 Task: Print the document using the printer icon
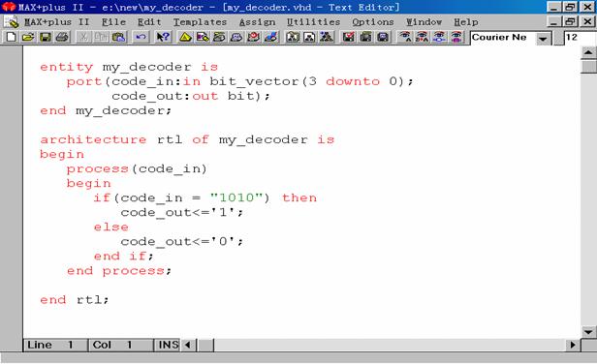[x=62, y=37]
